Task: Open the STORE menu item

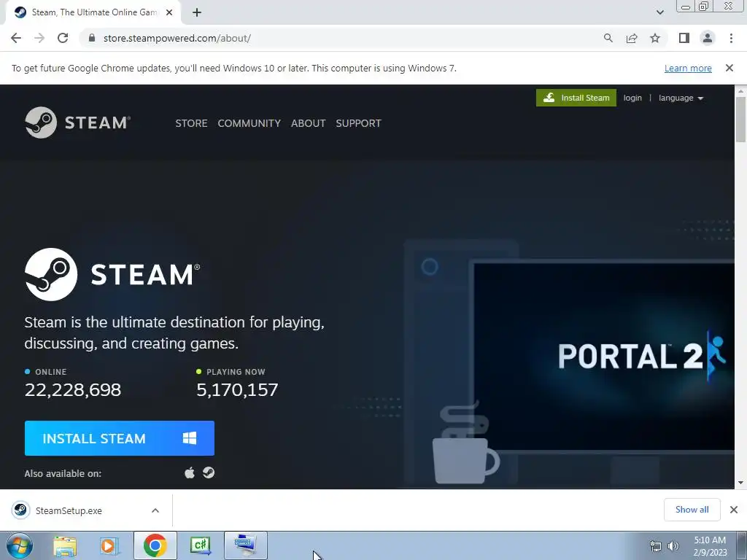Action: [x=191, y=123]
